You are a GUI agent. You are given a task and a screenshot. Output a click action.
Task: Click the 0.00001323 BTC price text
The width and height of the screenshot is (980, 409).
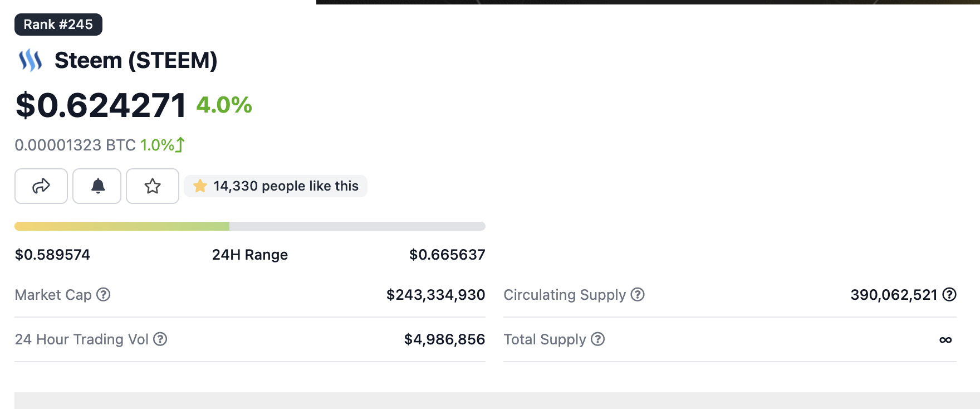click(75, 145)
